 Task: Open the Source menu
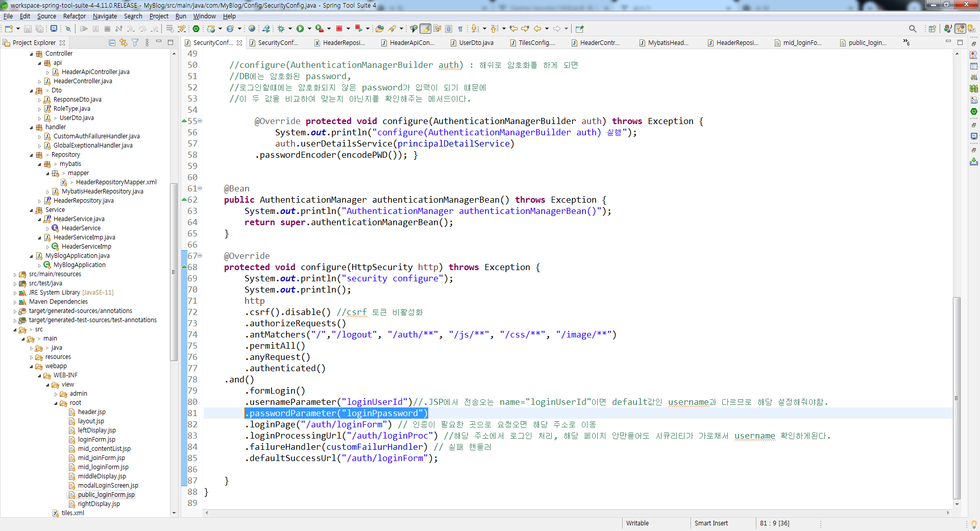46,16
